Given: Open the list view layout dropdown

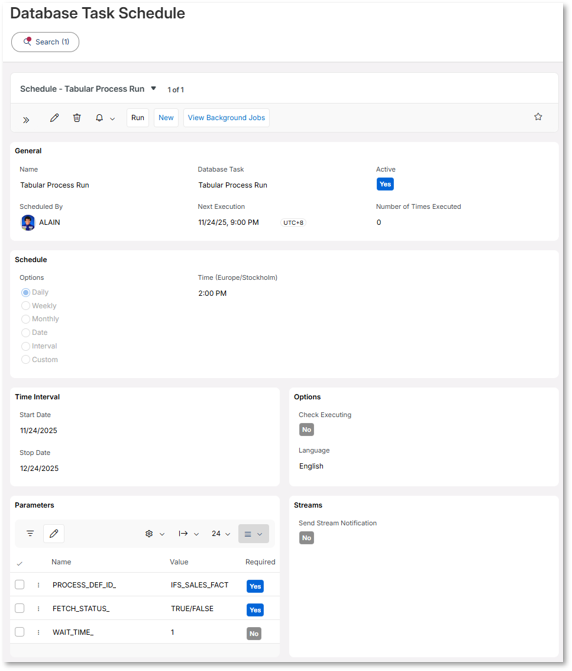Looking at the screenshot, I should (253, 534).
